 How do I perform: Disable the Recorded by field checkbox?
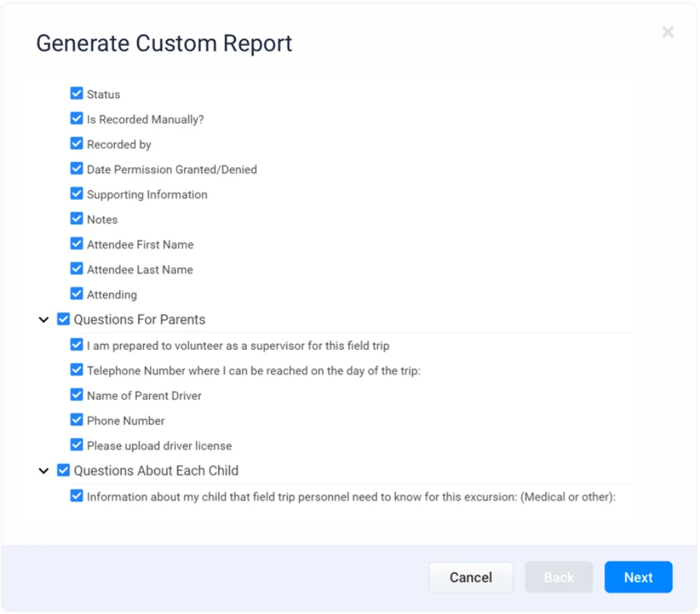76,144
